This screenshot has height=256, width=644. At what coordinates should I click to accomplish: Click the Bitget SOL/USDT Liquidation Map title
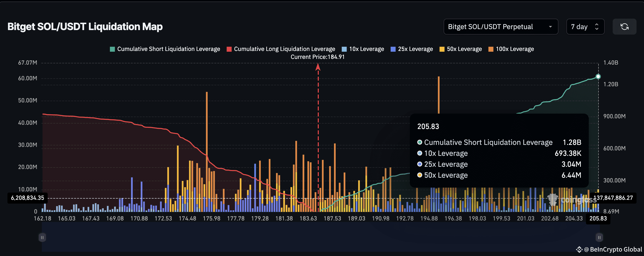tap(85, 27)
